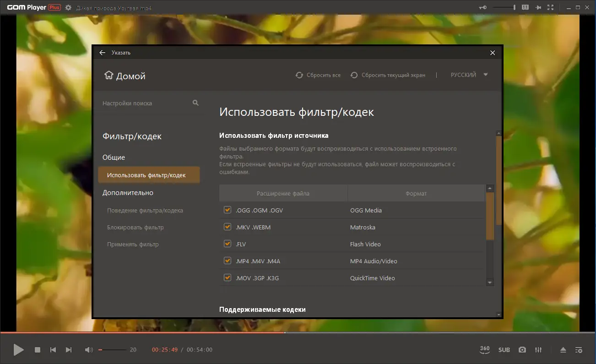The height and width of the screenshot is (364, 596).
Task: Open the 360 VR playback mode
Action: pyautogui.click(x=484, y=349)
